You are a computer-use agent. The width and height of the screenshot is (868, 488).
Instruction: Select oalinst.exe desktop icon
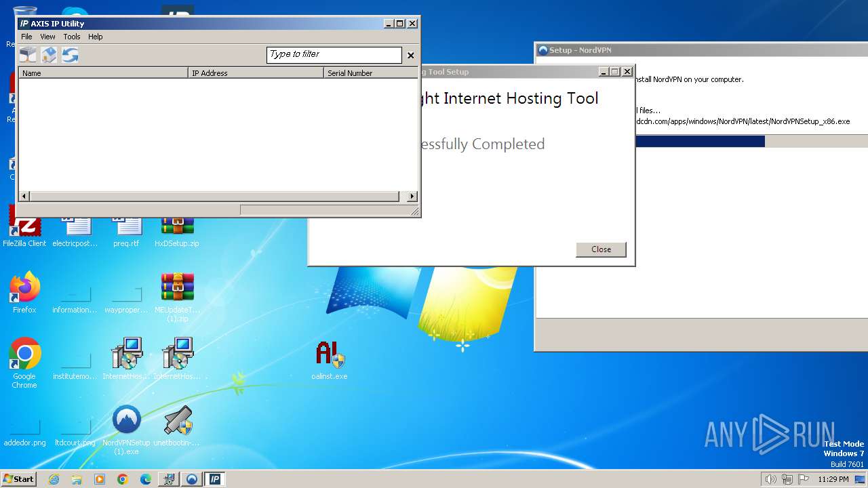click(x=330, y=360)
